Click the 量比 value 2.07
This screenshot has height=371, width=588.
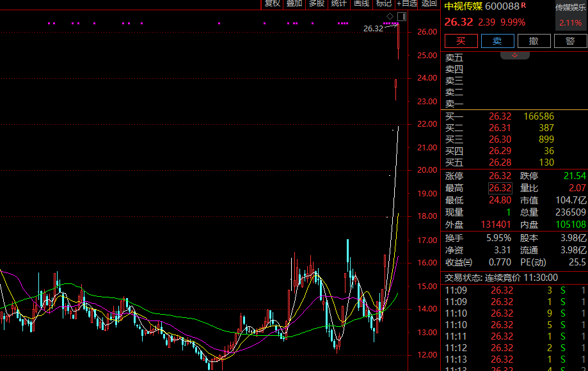click(577, 188)
